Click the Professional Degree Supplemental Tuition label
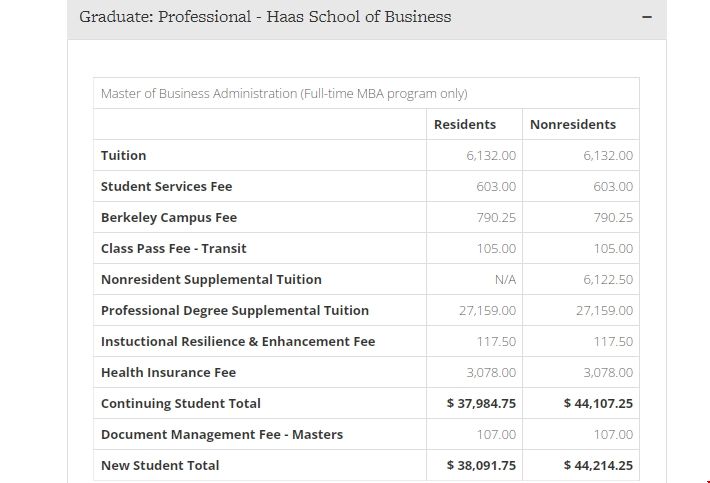This screenshot has width=710, height=483. [x=235, y=310]
